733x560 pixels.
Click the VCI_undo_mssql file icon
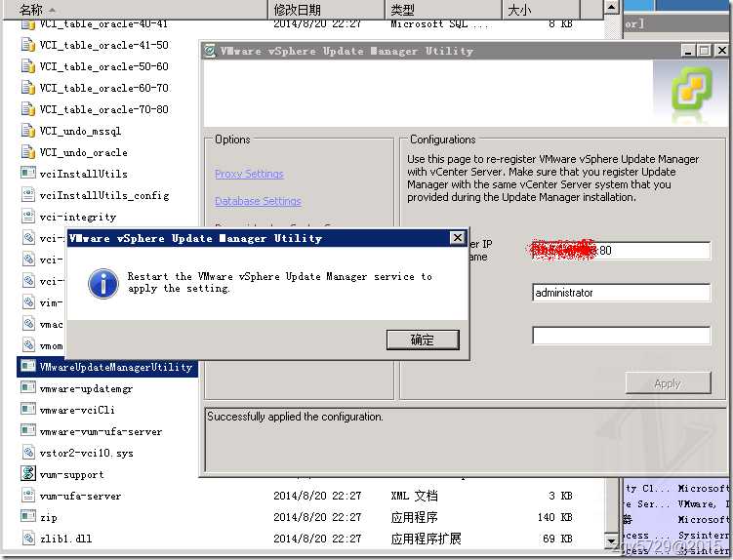pos(28,131)
